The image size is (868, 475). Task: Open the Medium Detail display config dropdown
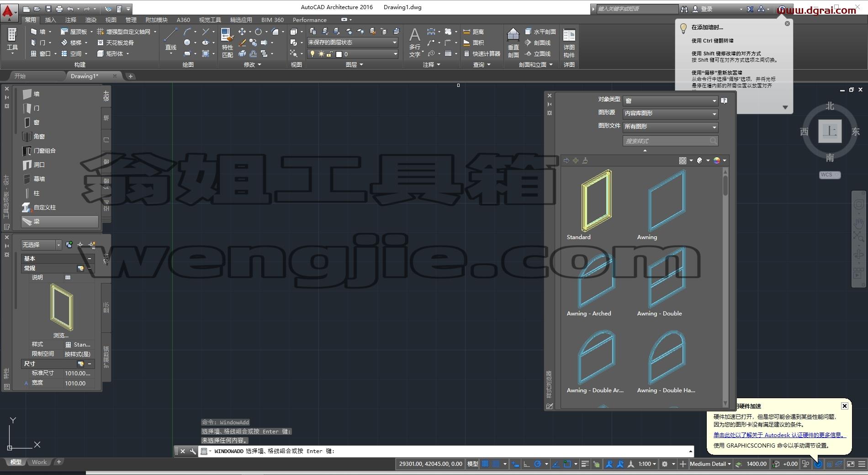[x=710, y=464]
